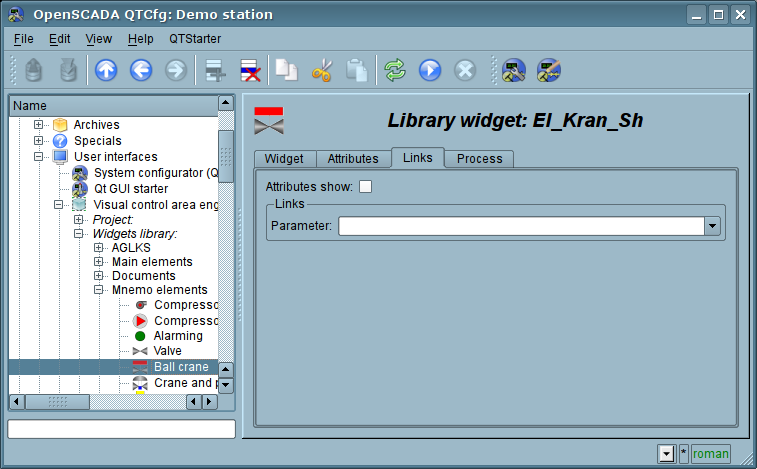The image size is (757, 469).
Task: Select Alarming in the widgets tree
Action: (178, 336)
